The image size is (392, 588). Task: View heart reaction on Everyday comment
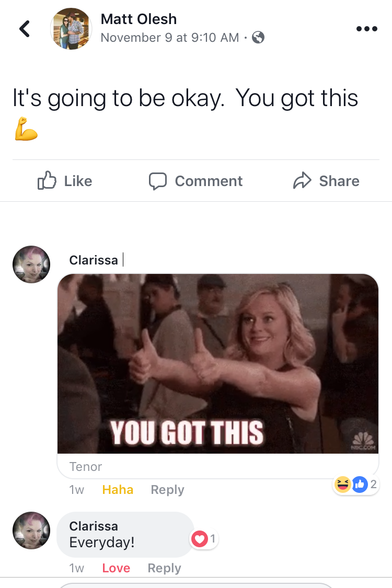[204, 539]
